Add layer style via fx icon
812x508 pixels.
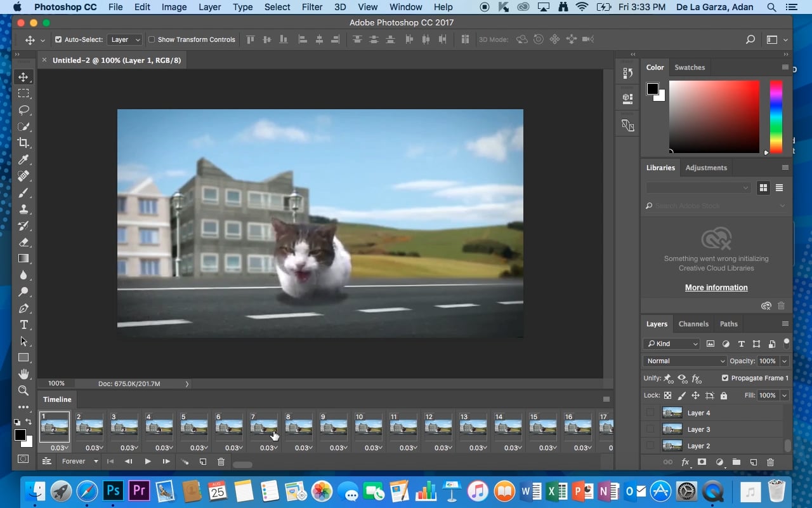point(685,462)
